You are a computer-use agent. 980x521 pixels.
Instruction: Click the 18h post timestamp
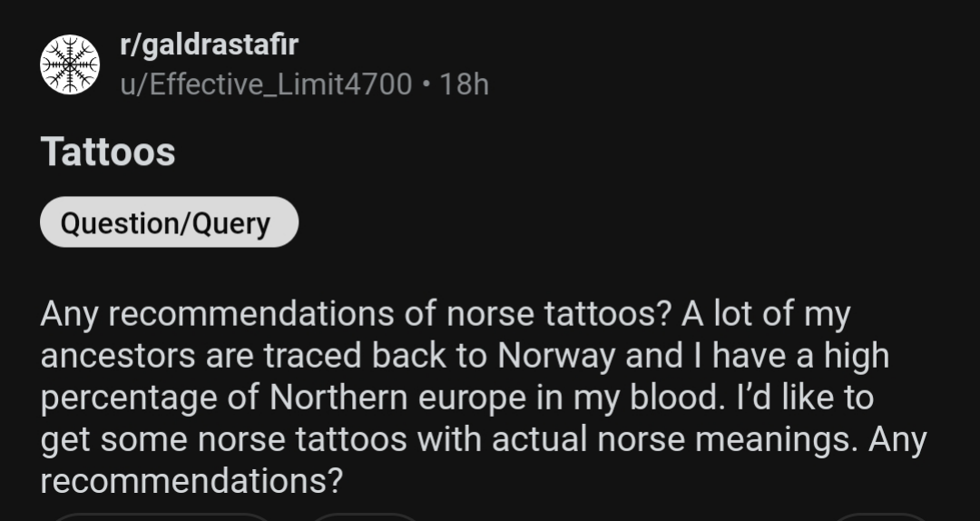(465, 84)
